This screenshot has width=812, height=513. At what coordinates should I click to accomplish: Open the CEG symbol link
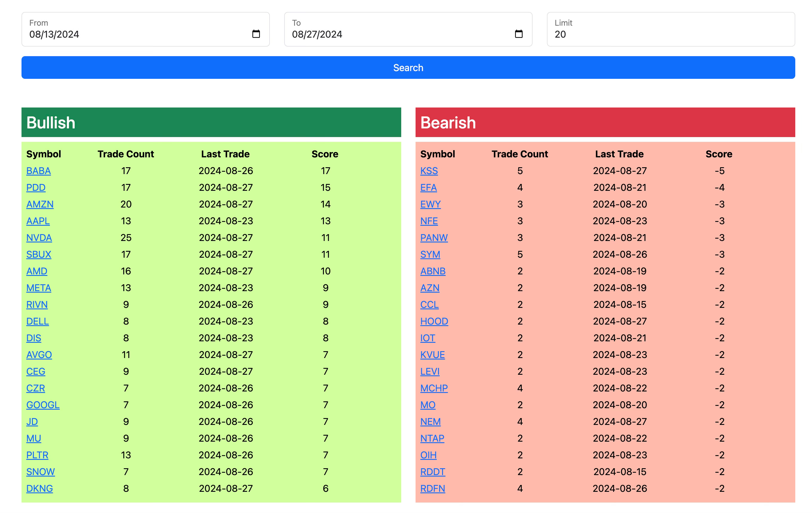click(36, 371)
